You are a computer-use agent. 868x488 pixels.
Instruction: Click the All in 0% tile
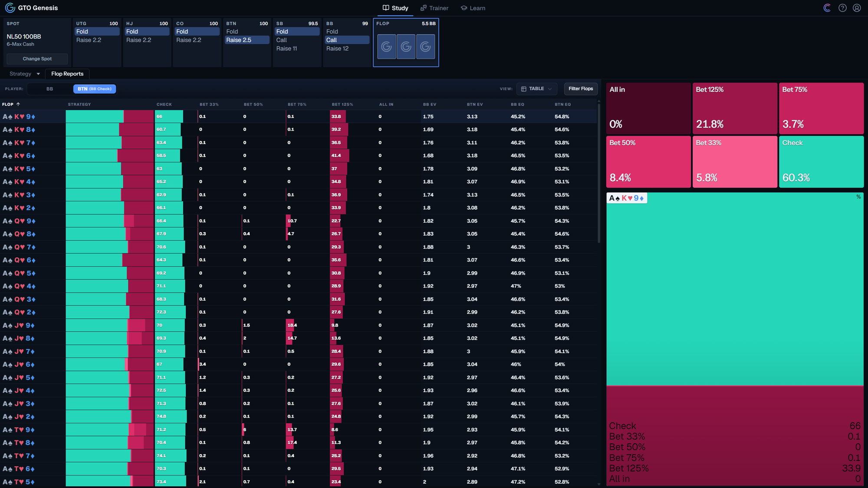click(x=648, y=108)
